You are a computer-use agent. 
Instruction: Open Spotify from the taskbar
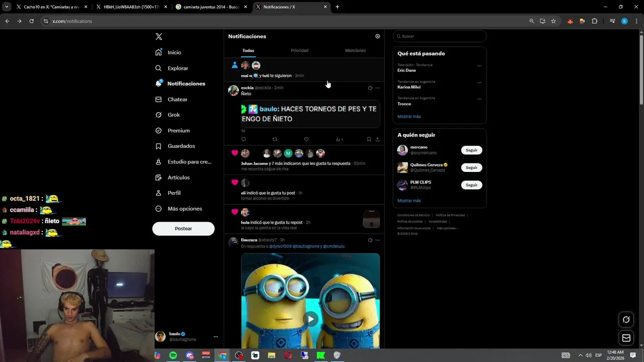pos(173,355)
